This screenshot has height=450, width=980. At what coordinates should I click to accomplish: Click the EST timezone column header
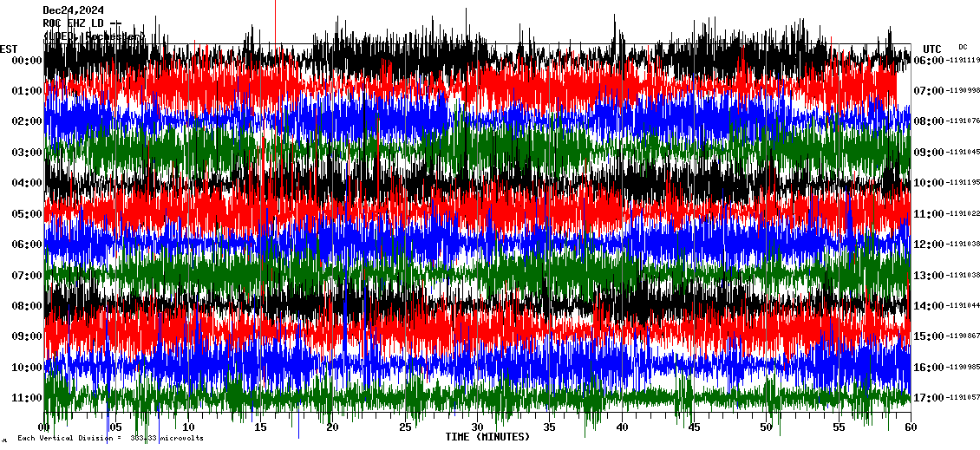(x=9, y=49)
